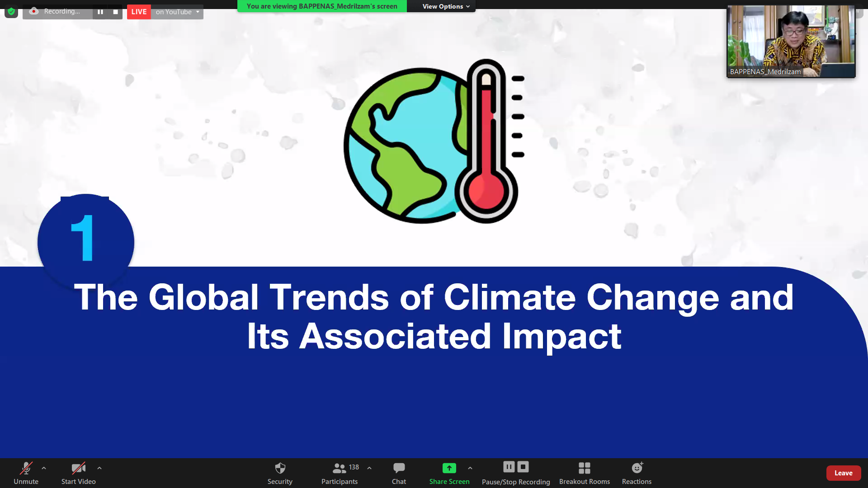Expand share options arrow next to Share Screen
The image size is (868, 488).
coord(470,468)
